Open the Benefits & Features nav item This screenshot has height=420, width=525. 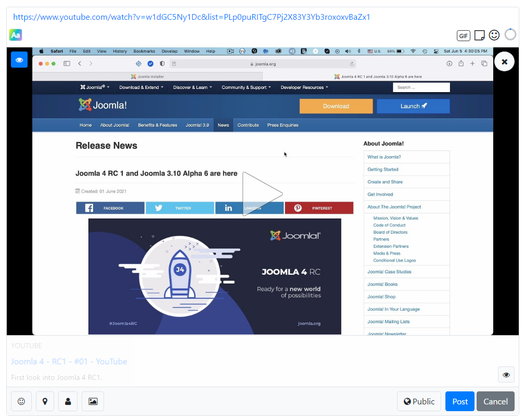click(158, 125)
